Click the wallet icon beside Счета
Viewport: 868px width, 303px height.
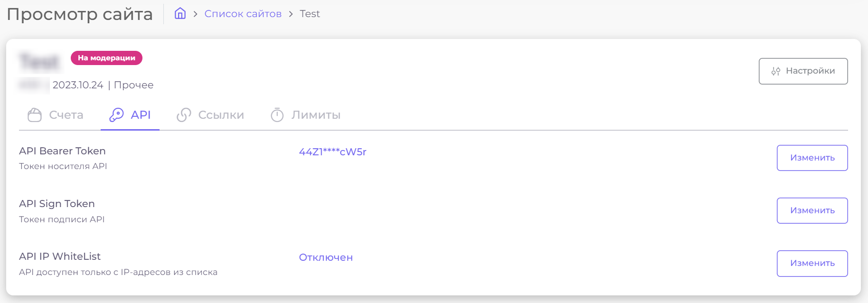35,115
